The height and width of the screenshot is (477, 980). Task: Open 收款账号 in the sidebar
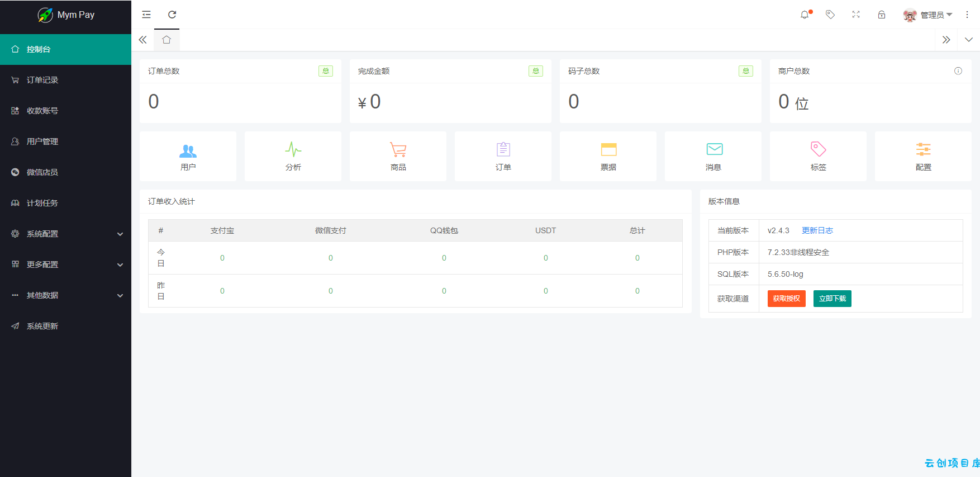66,111
